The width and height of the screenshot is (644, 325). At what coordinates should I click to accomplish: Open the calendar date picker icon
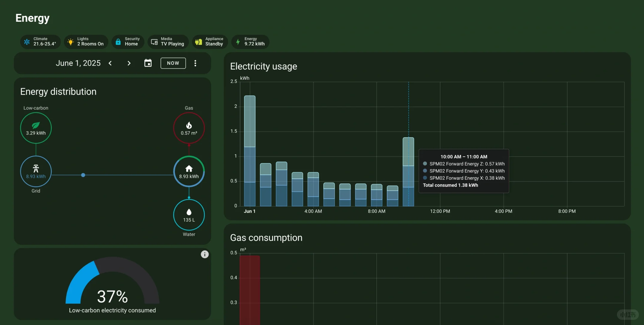[148, 63]
